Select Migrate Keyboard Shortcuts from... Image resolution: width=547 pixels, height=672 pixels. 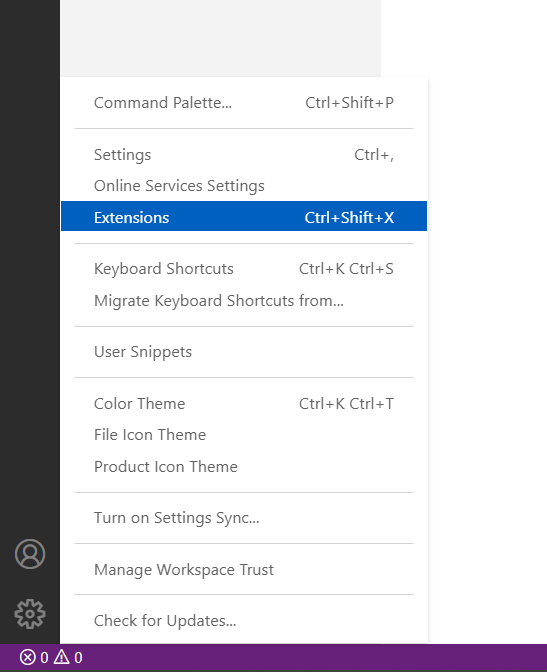point(244,300)
